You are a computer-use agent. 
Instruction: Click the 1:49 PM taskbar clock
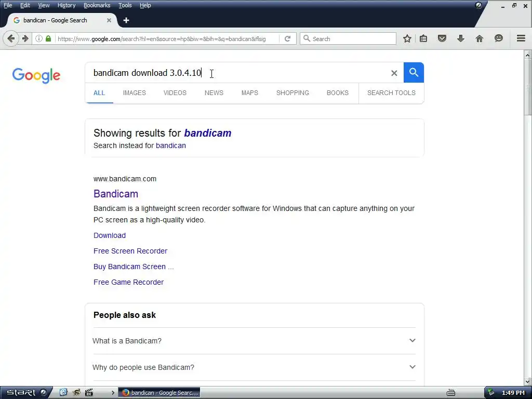tap(513, 393)
